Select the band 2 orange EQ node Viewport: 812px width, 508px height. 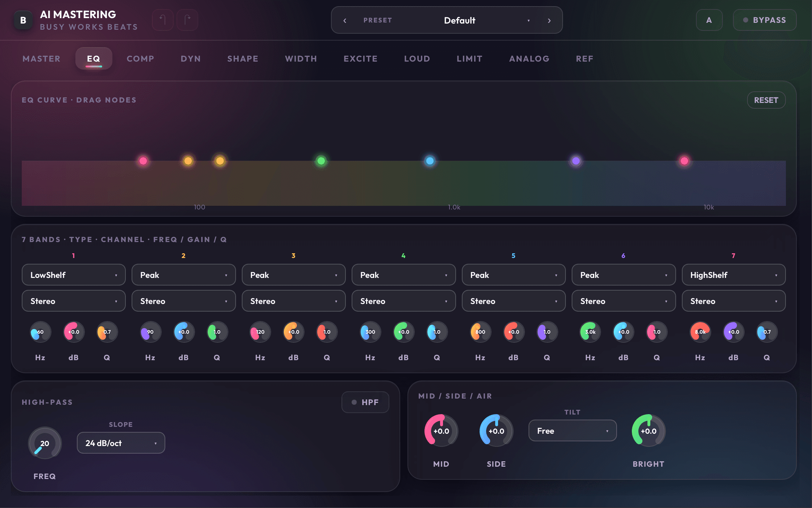(188, 161)
